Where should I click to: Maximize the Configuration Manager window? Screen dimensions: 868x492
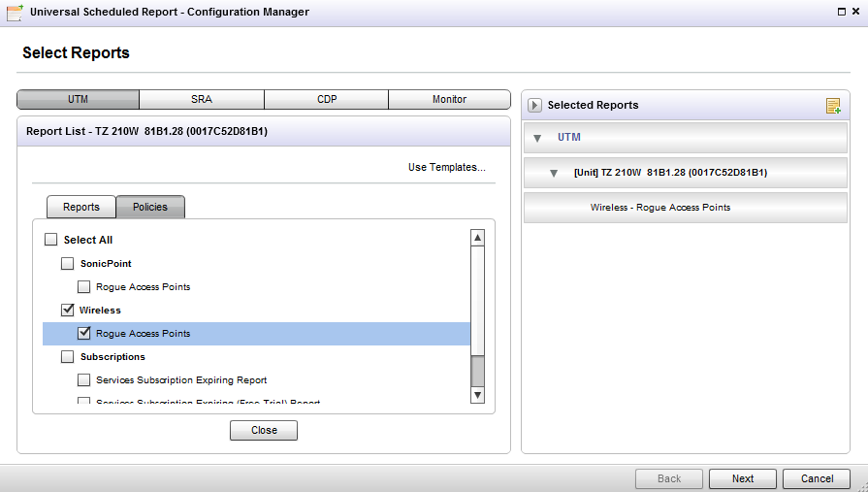pos(842,12)
